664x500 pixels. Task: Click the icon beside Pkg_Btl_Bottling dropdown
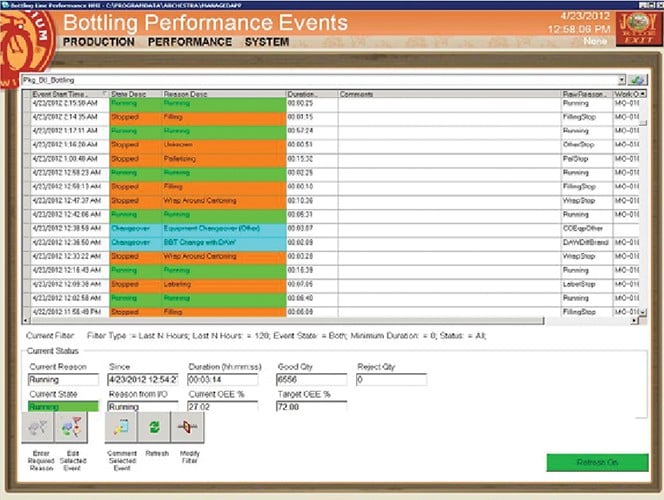(x=637, y=79)
